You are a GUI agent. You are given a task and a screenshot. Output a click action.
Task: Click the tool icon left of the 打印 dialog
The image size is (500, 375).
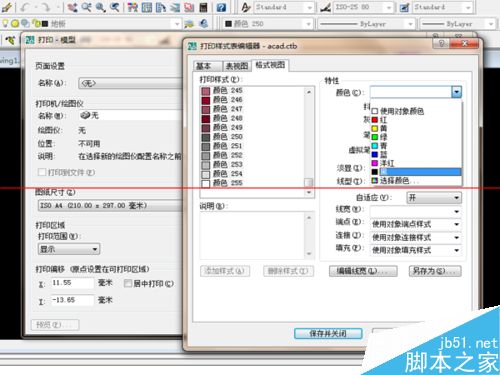point(10,40)
